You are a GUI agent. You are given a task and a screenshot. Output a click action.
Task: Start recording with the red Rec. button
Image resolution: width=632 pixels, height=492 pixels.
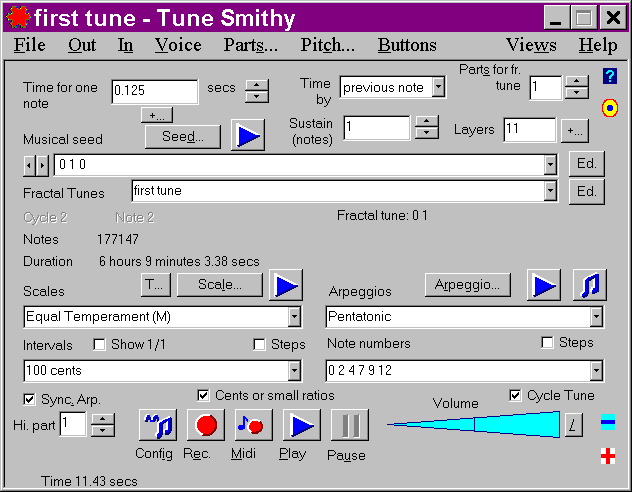(x=206, y=425)
